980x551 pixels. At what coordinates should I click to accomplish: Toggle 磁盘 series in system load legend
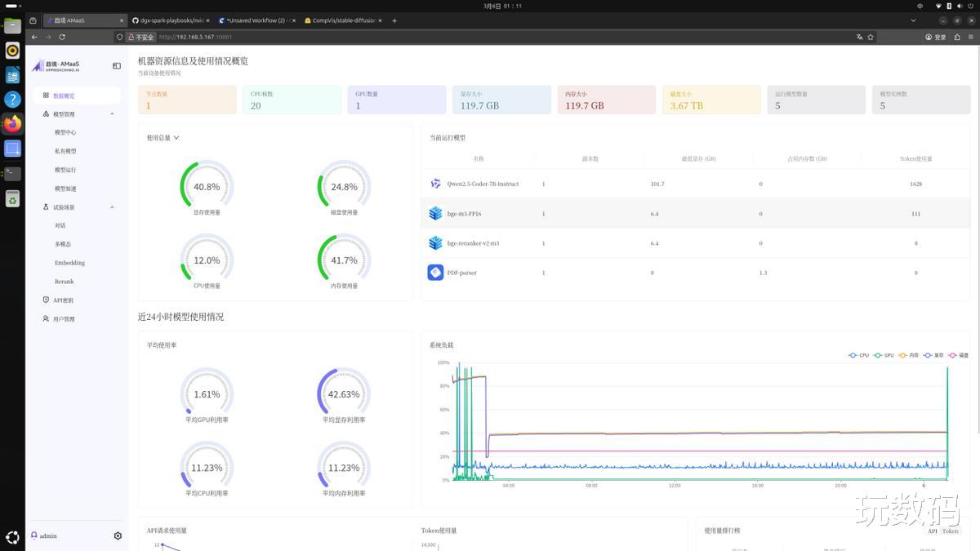click(958, 356)
